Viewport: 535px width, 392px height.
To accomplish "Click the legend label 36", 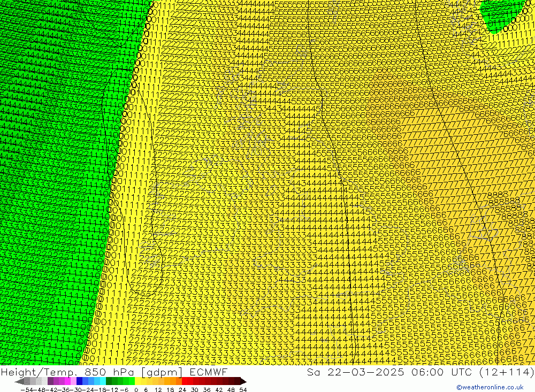I will pos(207,390).
